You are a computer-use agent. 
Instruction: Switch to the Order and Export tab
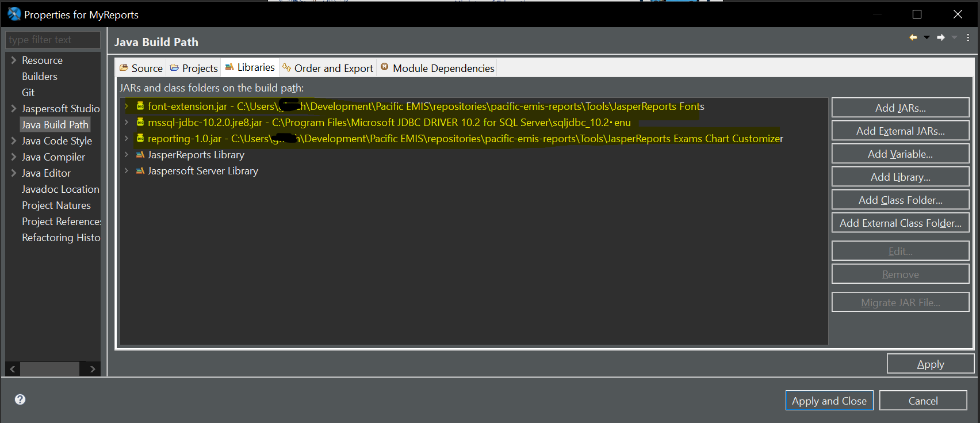(x=328, y=68)
